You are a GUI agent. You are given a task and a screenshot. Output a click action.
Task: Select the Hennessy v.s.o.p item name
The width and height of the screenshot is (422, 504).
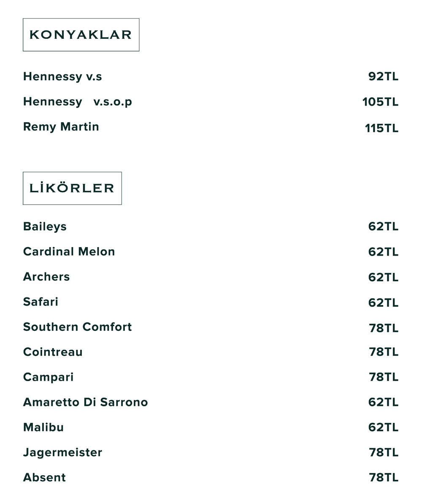tap(77, 102)
